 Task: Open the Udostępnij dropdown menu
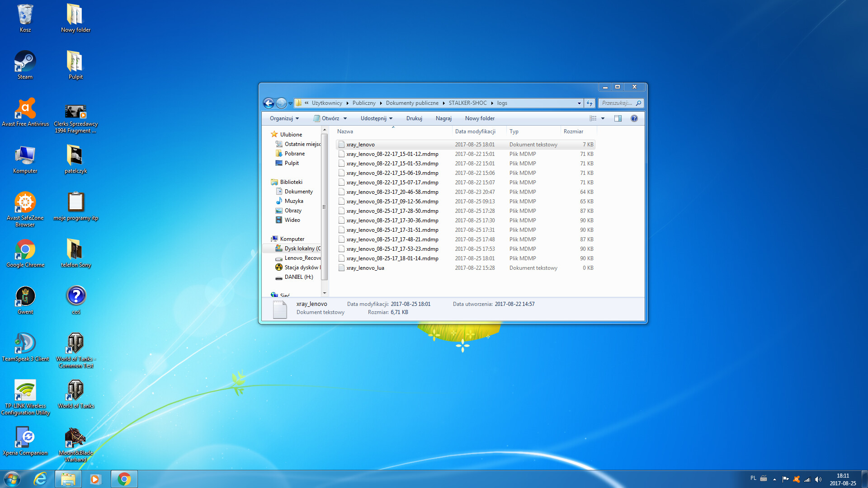coord(376,118)
